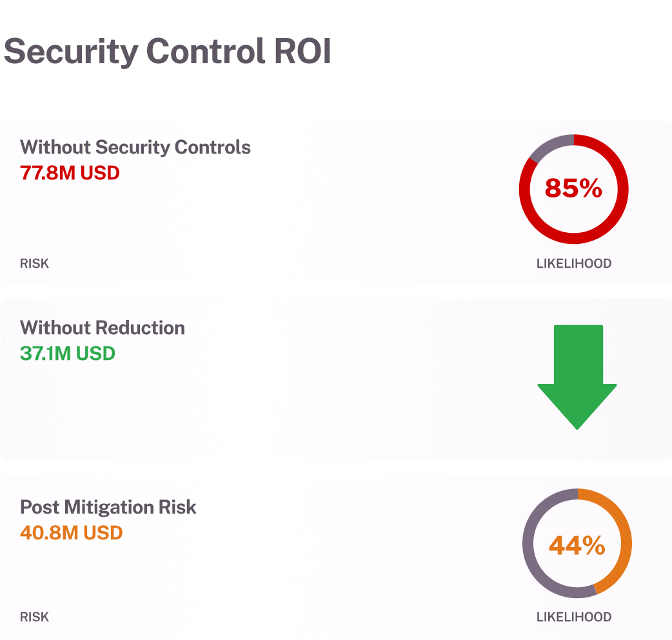The image size is (672, 640).
Task: Select the 85% likelihood donut chart
Action: (573, 189)
